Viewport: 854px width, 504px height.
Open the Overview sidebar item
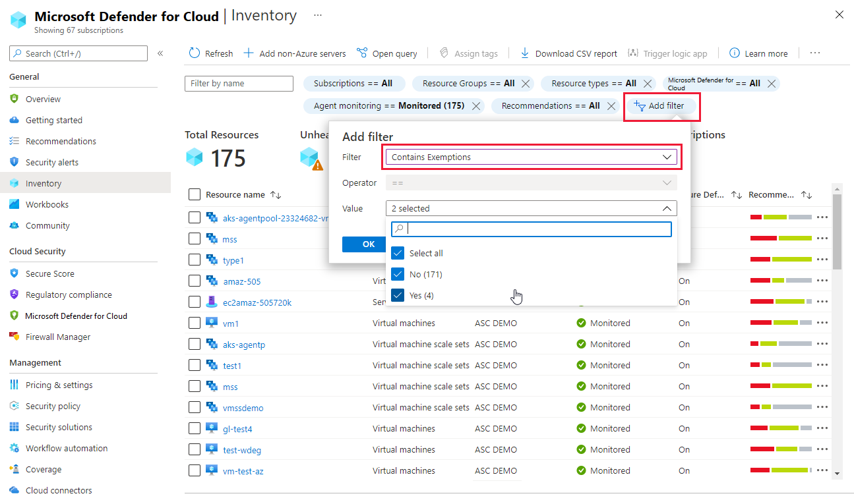(x=43, y=99)
